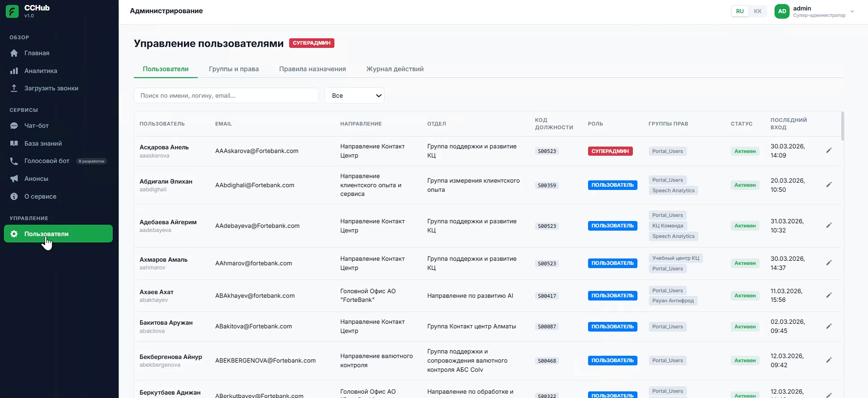Click the О сервисе info icon
868x398 pixels.
click(x=14, y=196)
